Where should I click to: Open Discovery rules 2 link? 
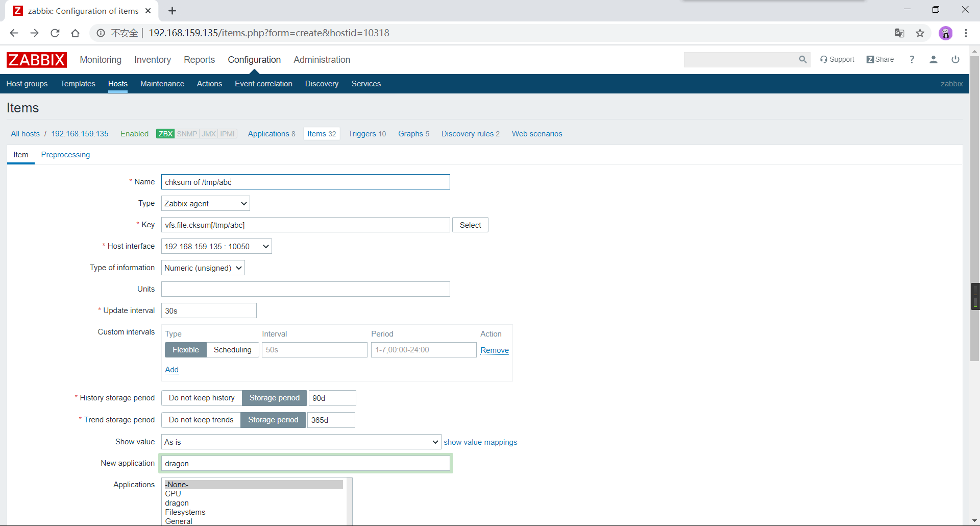click(x=470, y=134)
